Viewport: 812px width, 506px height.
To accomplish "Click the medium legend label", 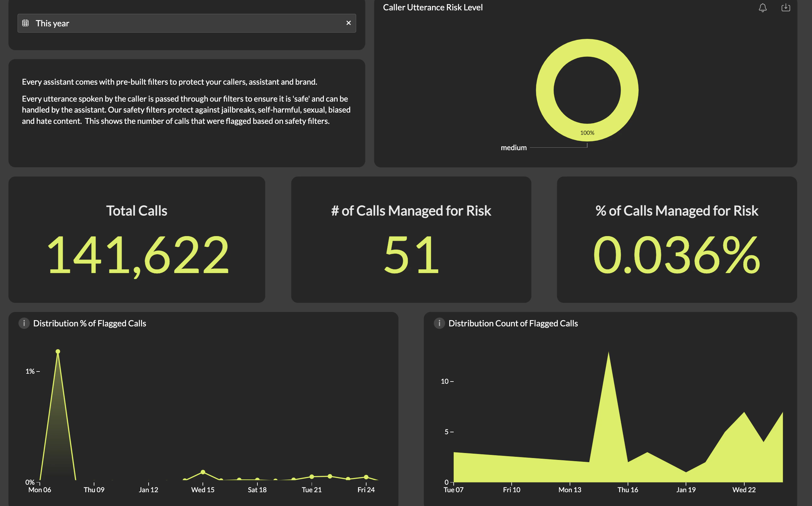I will click(x=513, y=147).
